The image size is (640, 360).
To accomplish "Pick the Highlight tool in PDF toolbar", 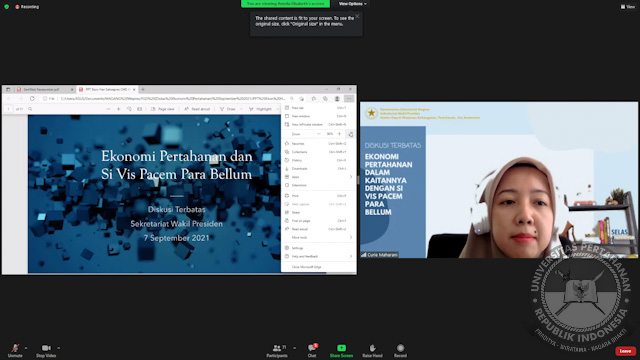I will 260,109.
